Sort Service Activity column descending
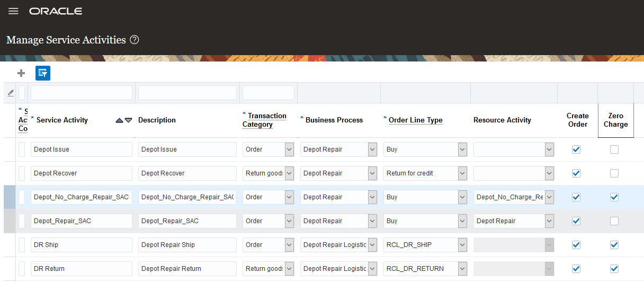 pos(129,120)
